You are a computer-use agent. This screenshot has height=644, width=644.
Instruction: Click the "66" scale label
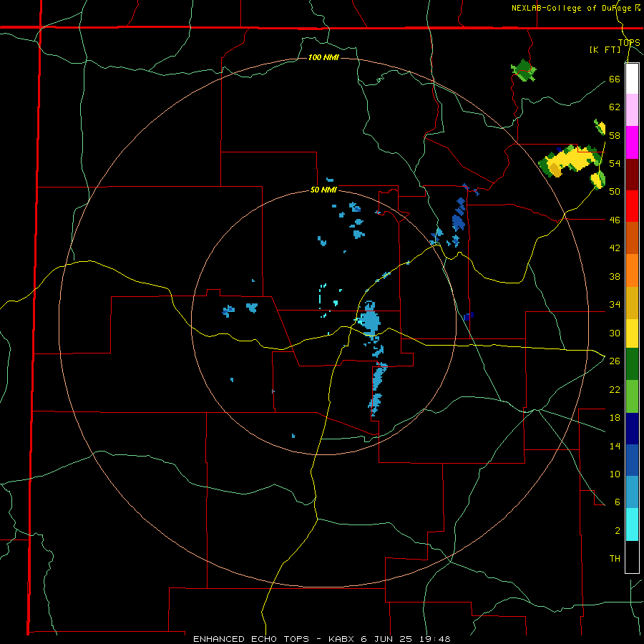click(x=615, y=79)
